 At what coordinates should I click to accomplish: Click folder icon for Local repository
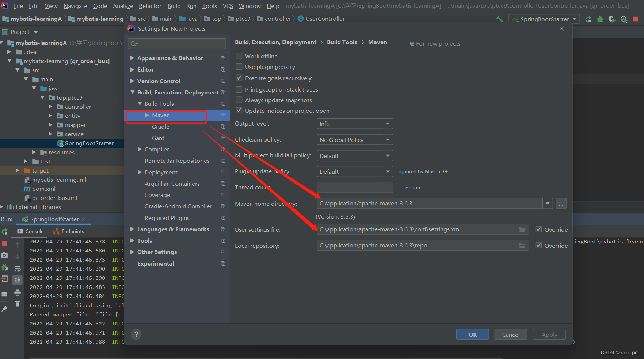click(x=522, y=246)
